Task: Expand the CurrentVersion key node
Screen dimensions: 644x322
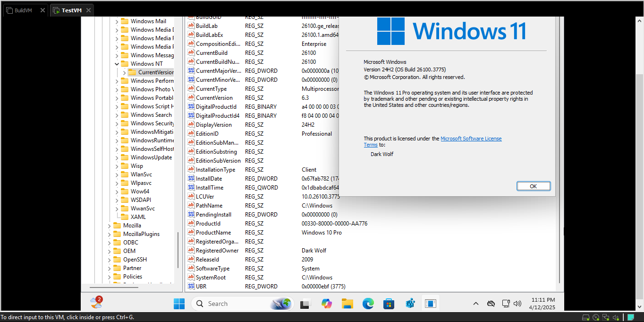Action: pos(125,72)
